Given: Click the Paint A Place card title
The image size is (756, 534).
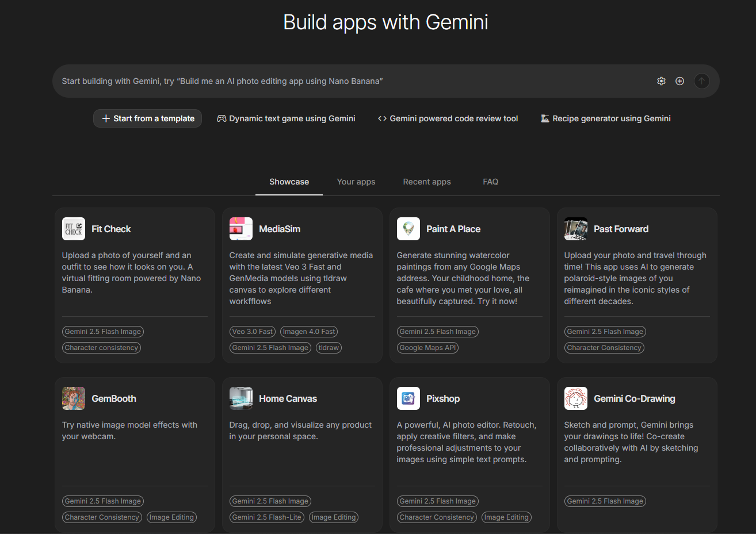Looking at the screenshot, I should pyautogui.click(x=453, y=229).
